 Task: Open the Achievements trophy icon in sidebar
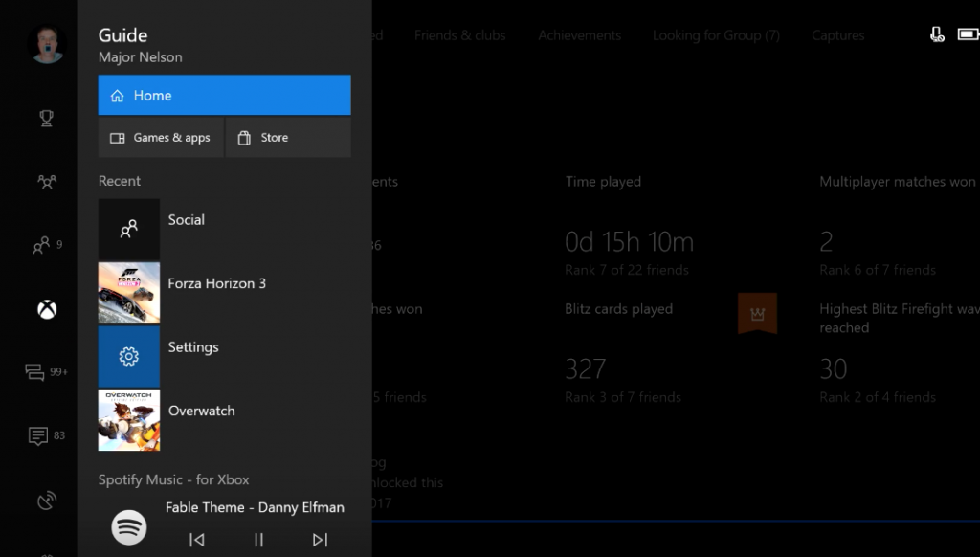click(46, 118)
